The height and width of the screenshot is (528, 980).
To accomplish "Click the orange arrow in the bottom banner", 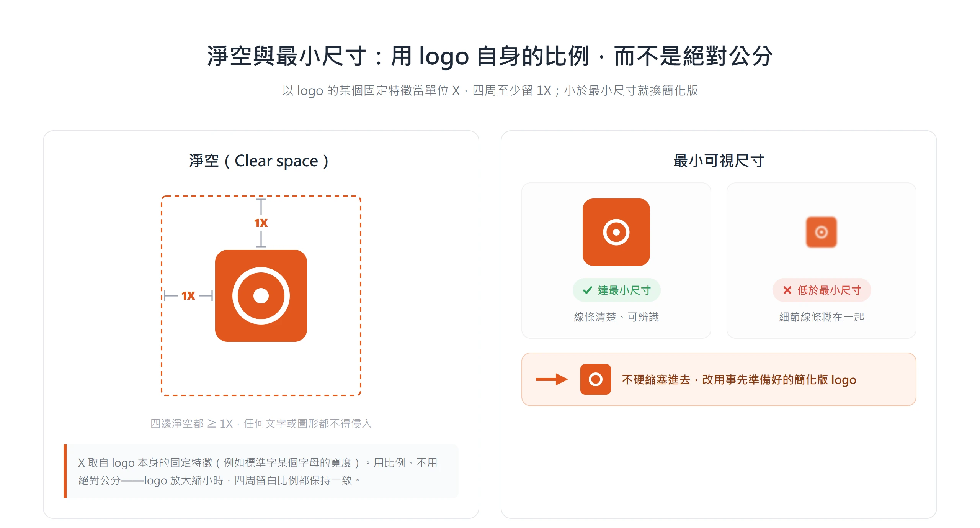I will coord(552,379).
